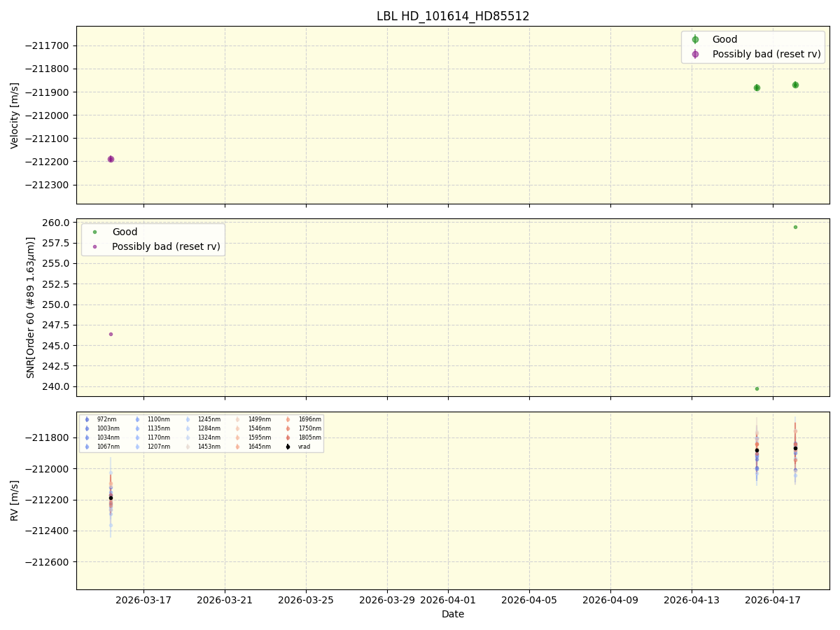Image resolution: width=840 pixels, height=630 pixels.
Task: Click the green velocity point near 2026-04-16
Action: pyautogui.click(x=757, y=87)
